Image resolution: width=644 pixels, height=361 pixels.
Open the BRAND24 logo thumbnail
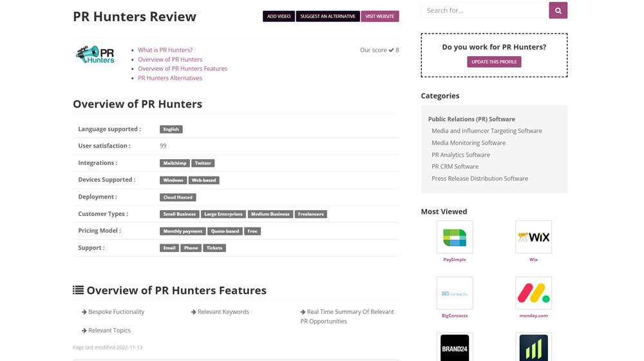click(x=455, y=347)
